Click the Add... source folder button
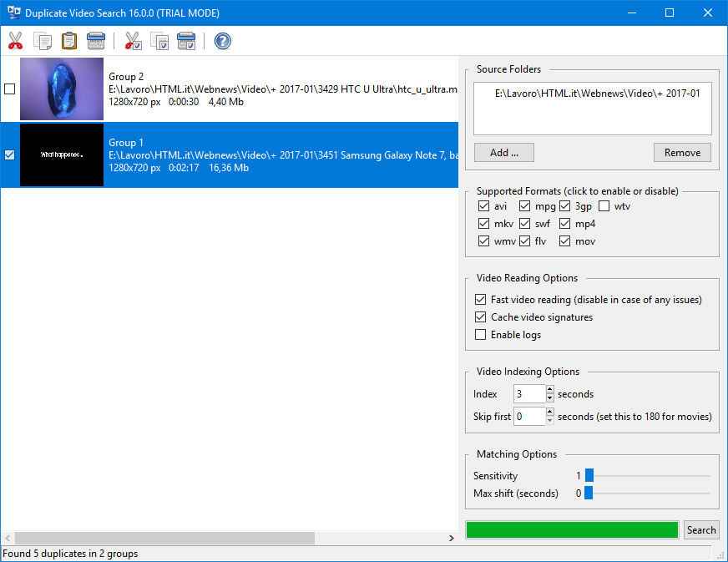The image size is (728, 562). coord(503,153)
